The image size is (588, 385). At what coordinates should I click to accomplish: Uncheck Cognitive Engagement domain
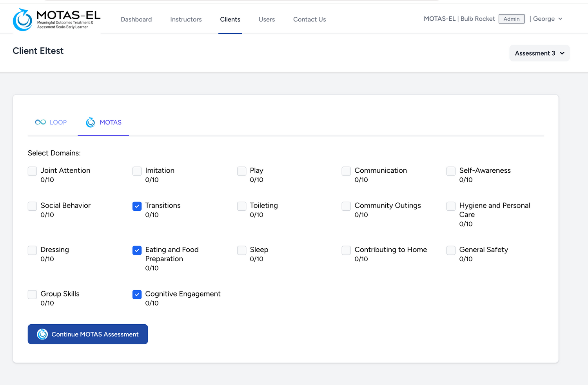(137, 295)
